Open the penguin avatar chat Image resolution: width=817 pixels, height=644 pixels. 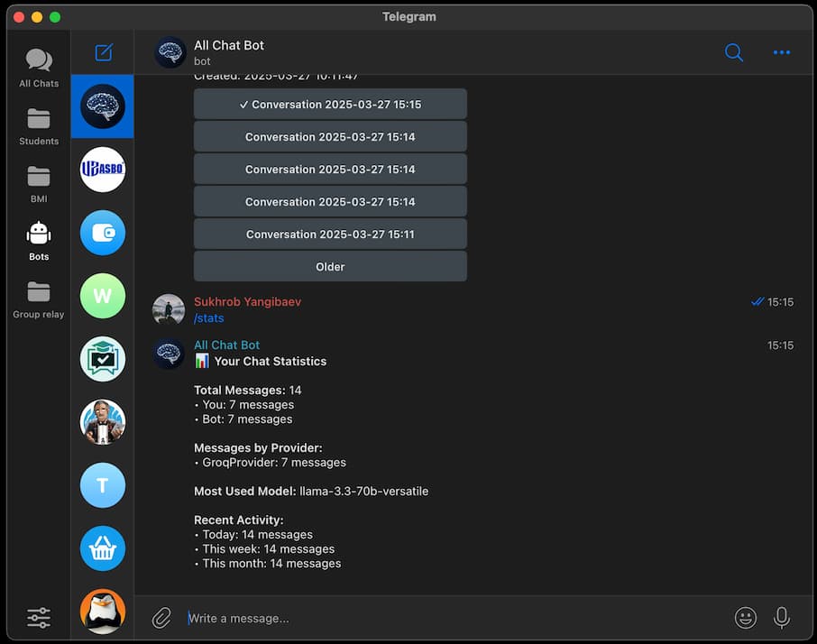[103, 612]
